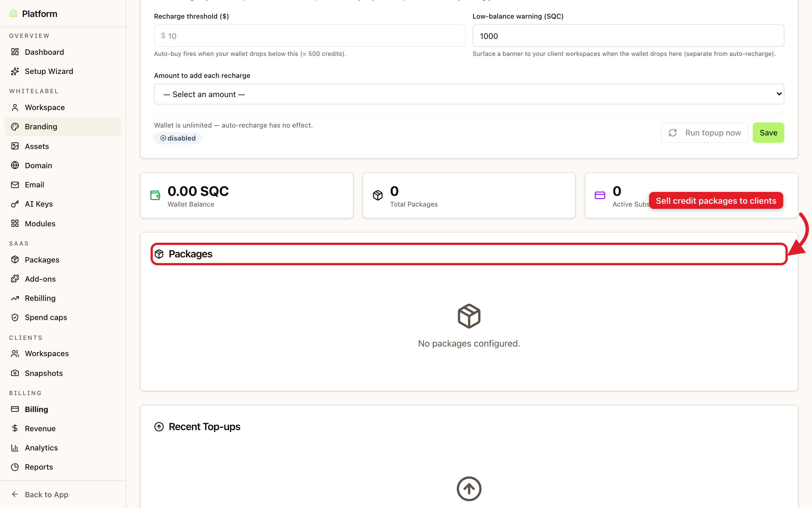Click the Platform logo icon
The image size is (812, 508).
click(13, 14)
